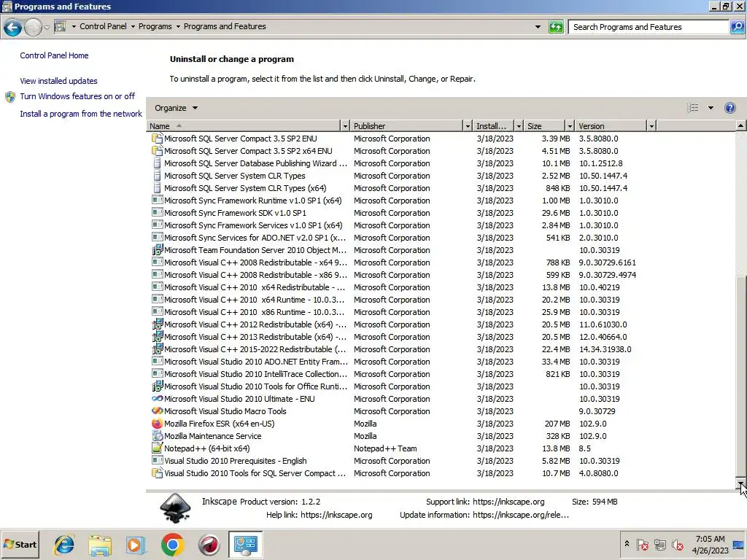This screenshot has width=747, height=560.
Task: Launch Windows Media Player from taskbar
Action: click(136, 545)
